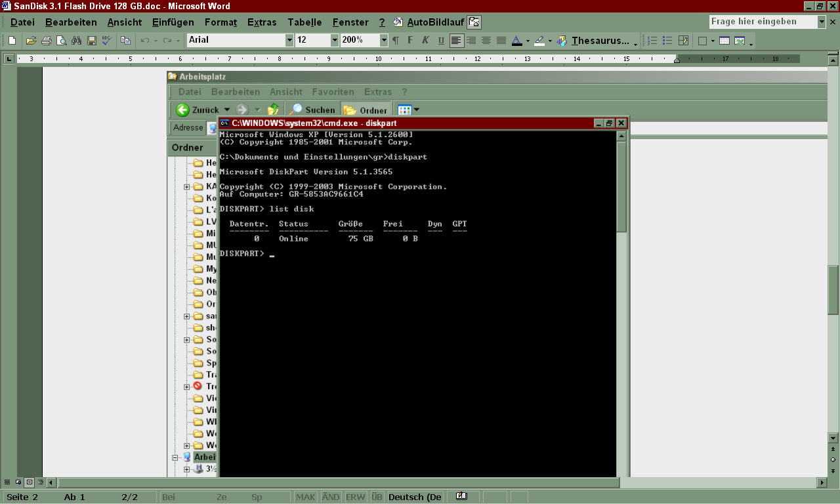
Task: Insert an Excel spreadsheet
Action: click(740, 41)
